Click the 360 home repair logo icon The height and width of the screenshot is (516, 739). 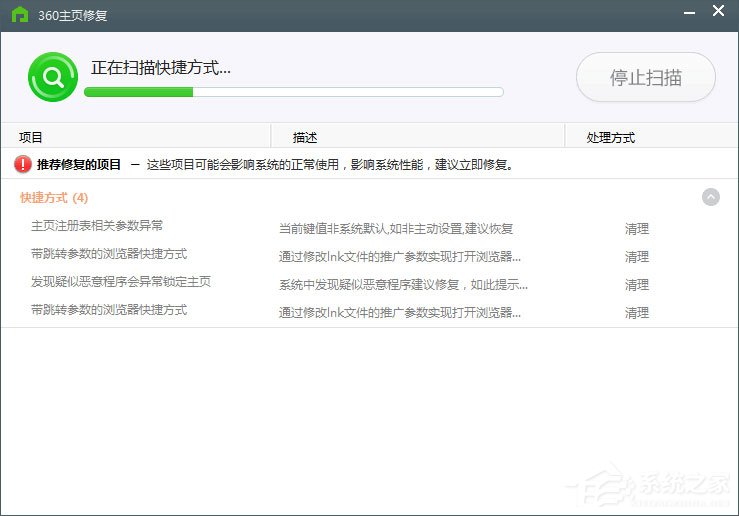(20, 15)
